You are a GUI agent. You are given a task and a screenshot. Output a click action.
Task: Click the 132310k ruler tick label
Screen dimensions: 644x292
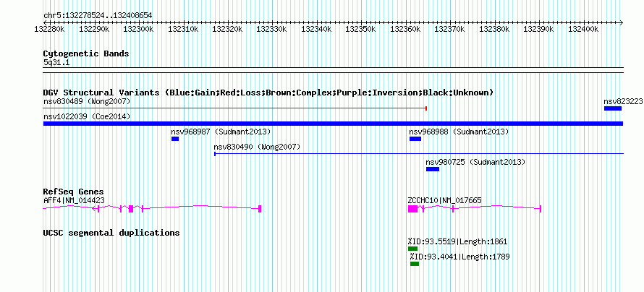[x=183, y=30]
